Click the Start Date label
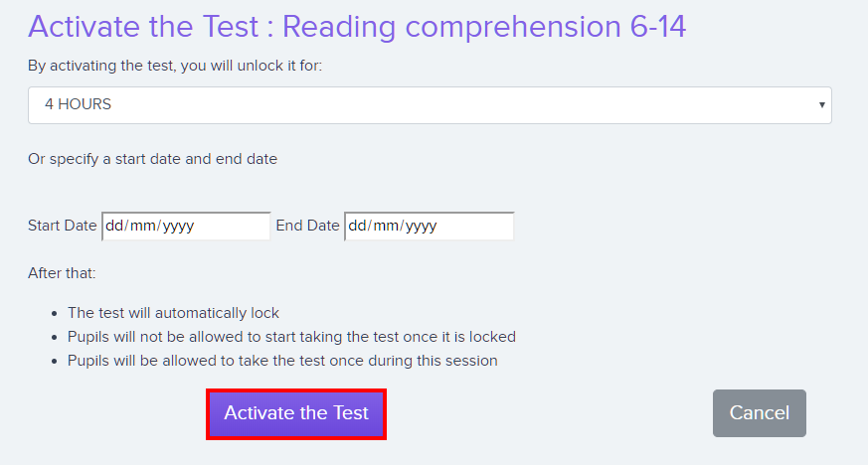This screenshot has width=868, height=465. point(62,226)
